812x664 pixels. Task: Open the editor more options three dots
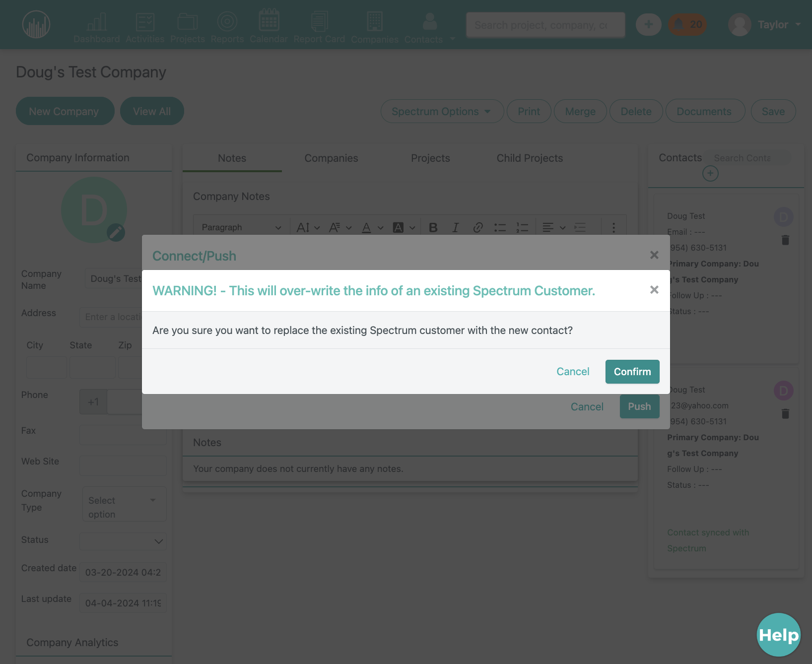click(613, 227)
